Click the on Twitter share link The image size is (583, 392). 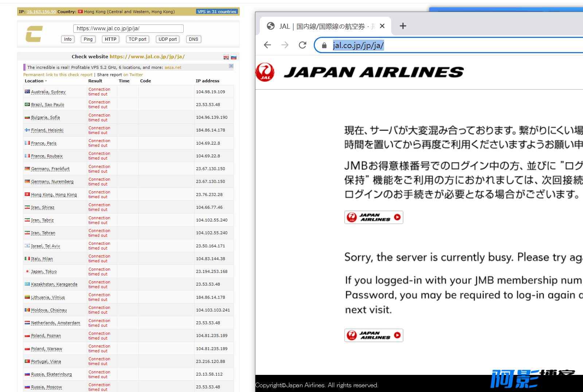(133, 75)
